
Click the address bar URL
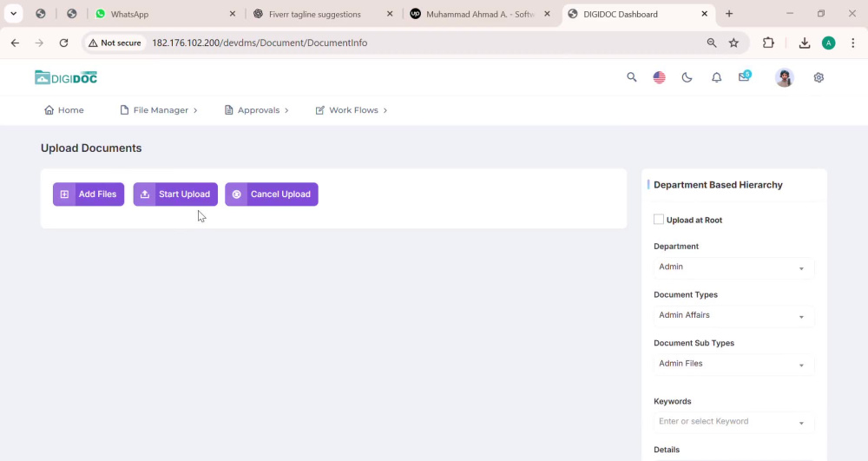point(260,43)
